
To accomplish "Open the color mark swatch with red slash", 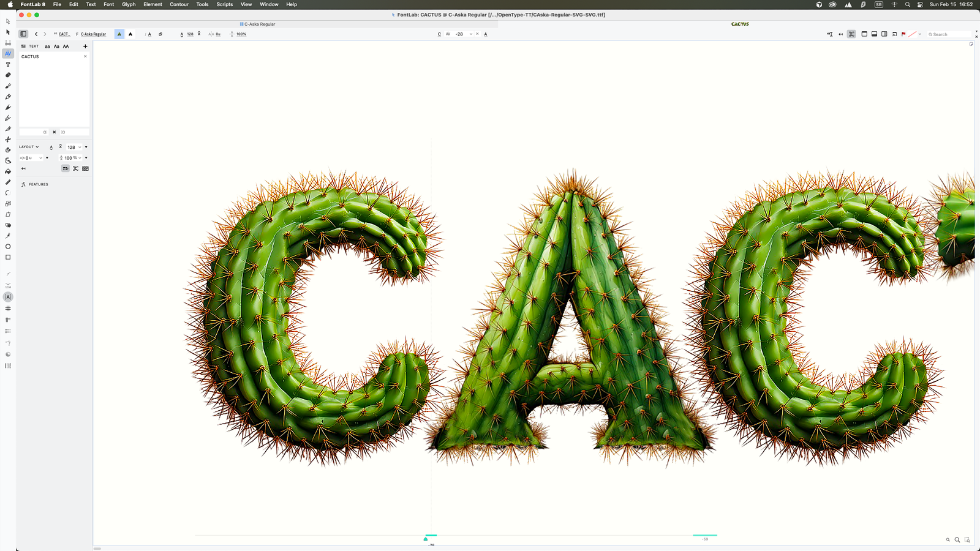I will 912,34.
